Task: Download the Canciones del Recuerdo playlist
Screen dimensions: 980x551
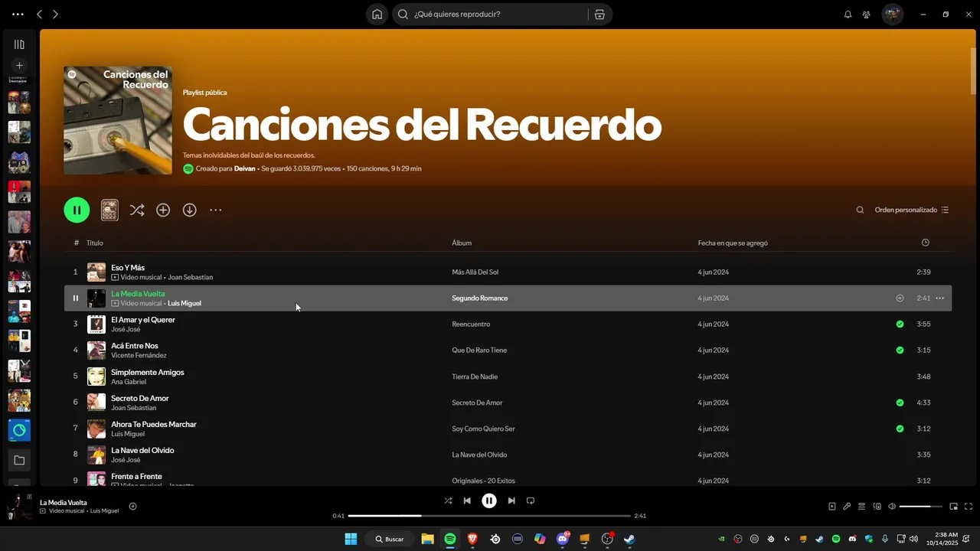Action: [190, 210]
